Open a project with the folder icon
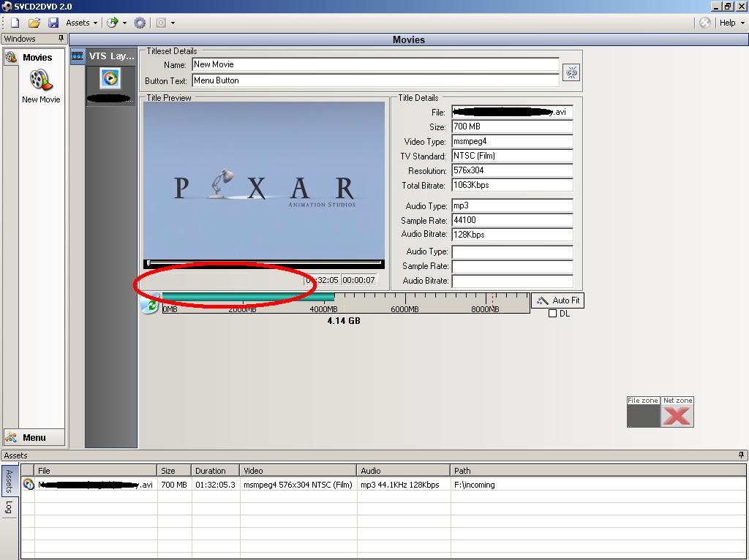 (x=34, y=23)
